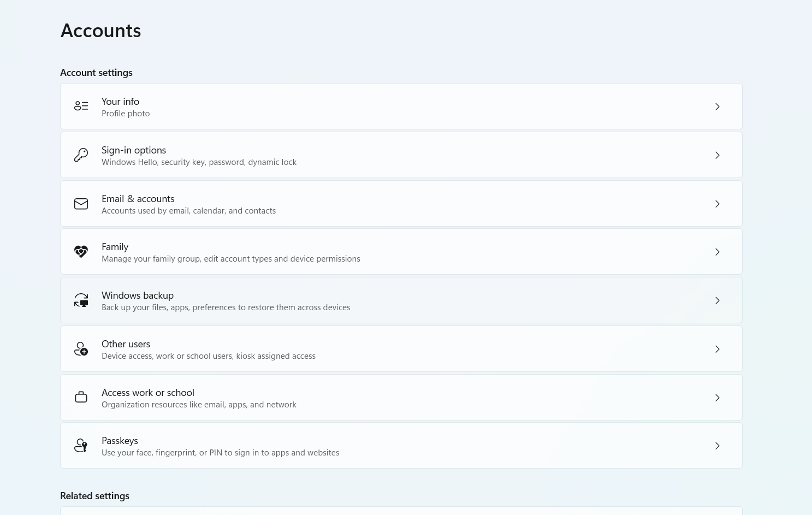Expand Your info using its chevron arrow

point(718,106)
